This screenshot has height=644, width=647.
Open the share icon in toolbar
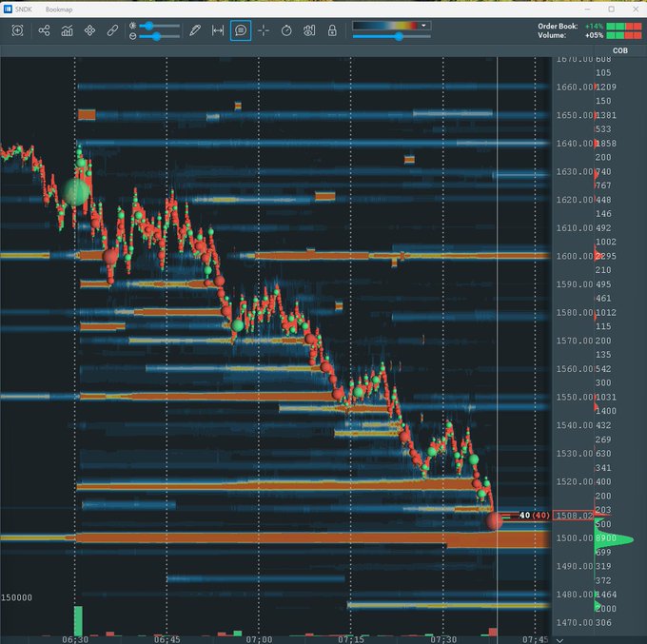pos(44,30)
